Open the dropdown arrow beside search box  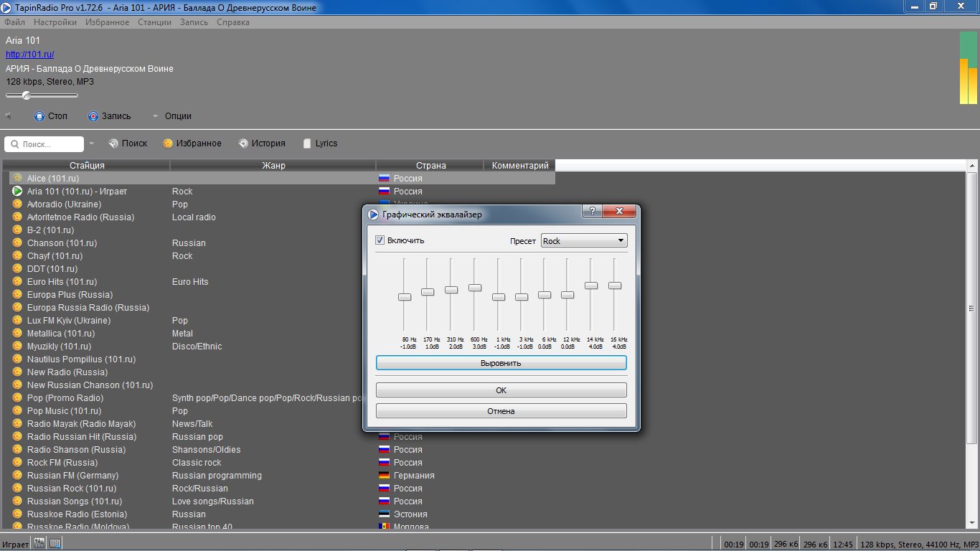point(91,144)
